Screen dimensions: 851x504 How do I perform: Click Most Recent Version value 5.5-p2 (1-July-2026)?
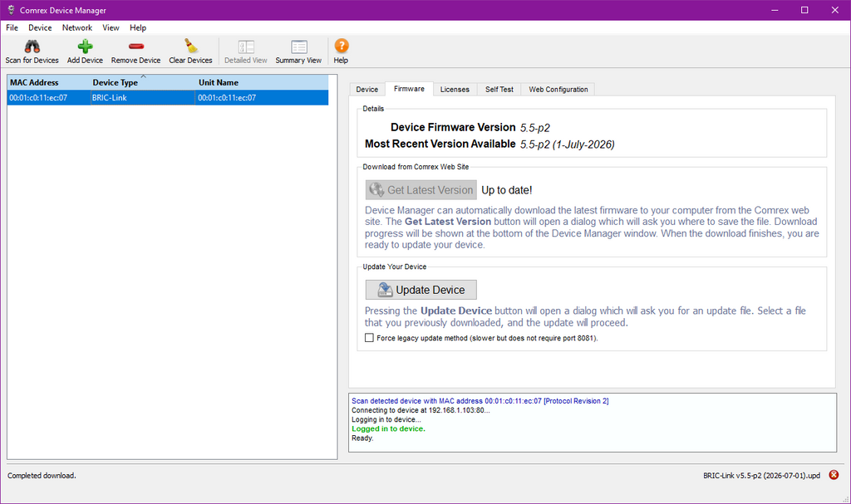coord(567,144)
